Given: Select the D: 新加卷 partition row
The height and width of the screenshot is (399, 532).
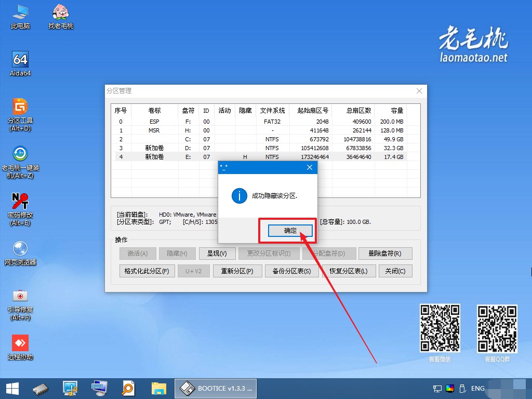Looking at the screenshot, I should pyautogui.click(x=260, y=148).
